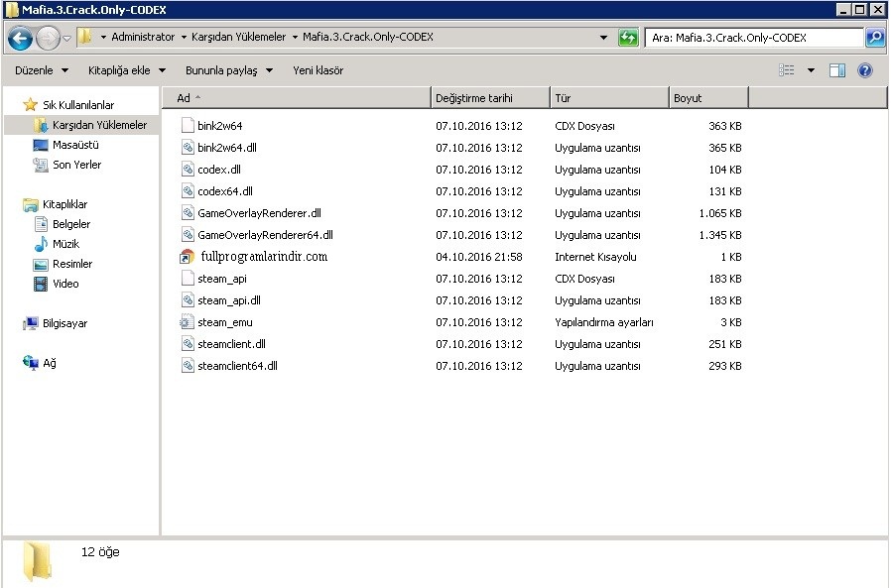Expand the address bar history dropdown

tap(604, 38)
